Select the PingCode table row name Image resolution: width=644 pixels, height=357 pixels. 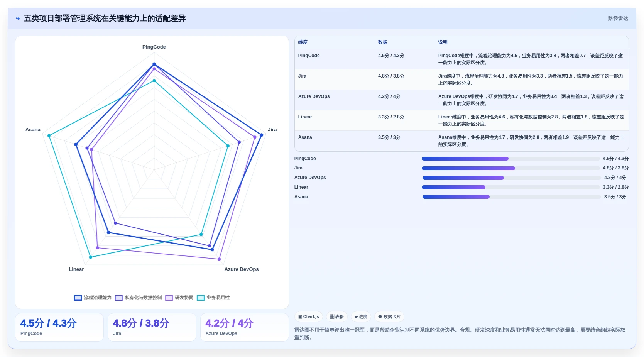pyautogui.click(x=309, y=56)
